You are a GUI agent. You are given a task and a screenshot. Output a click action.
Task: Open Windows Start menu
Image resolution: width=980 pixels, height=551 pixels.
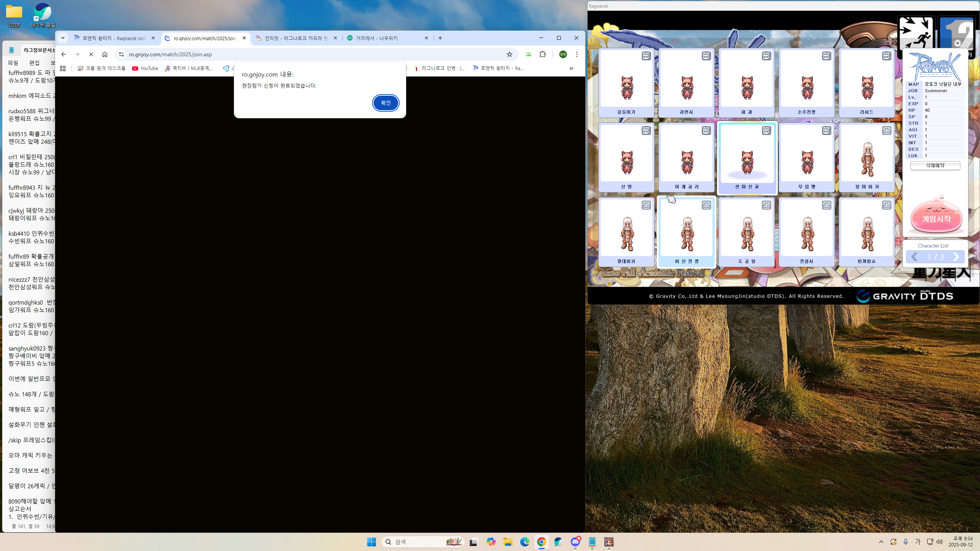[x=371, y=542]
